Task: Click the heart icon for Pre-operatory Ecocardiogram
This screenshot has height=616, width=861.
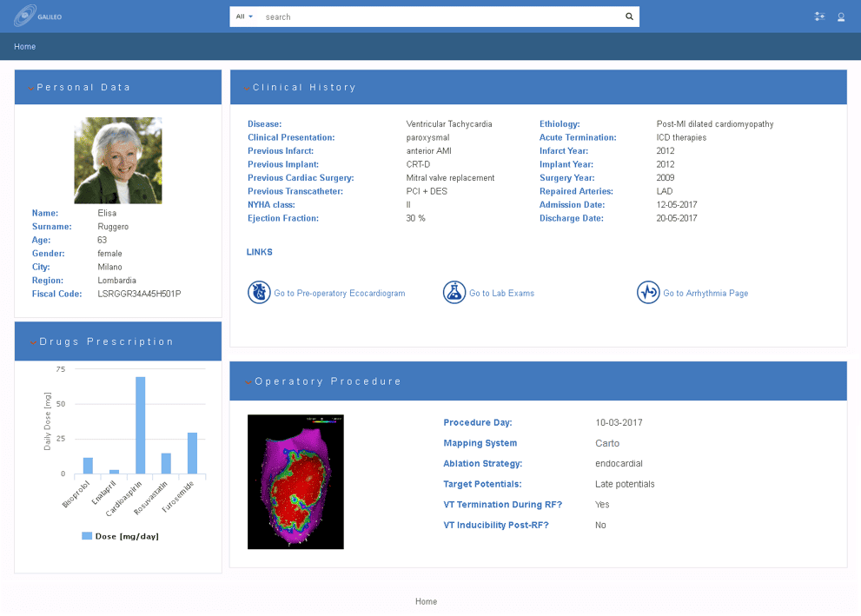Action: [259, 293]
